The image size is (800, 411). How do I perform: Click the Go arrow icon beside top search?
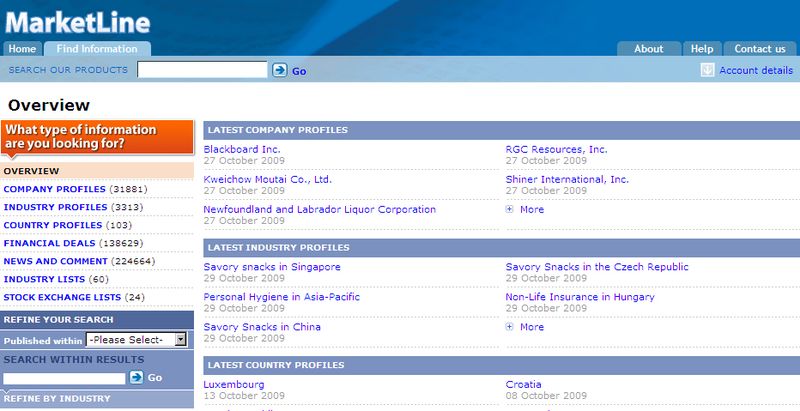pyautogui.click(x=280, y=70)
